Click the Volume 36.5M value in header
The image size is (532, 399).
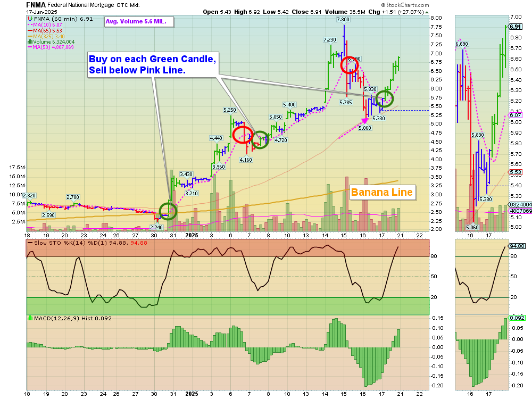click(x=345, y=12)
